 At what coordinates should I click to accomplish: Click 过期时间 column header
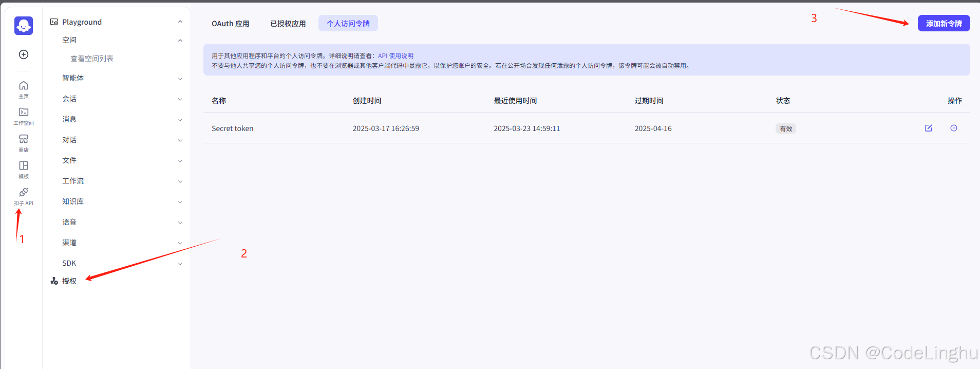[649, 101]
